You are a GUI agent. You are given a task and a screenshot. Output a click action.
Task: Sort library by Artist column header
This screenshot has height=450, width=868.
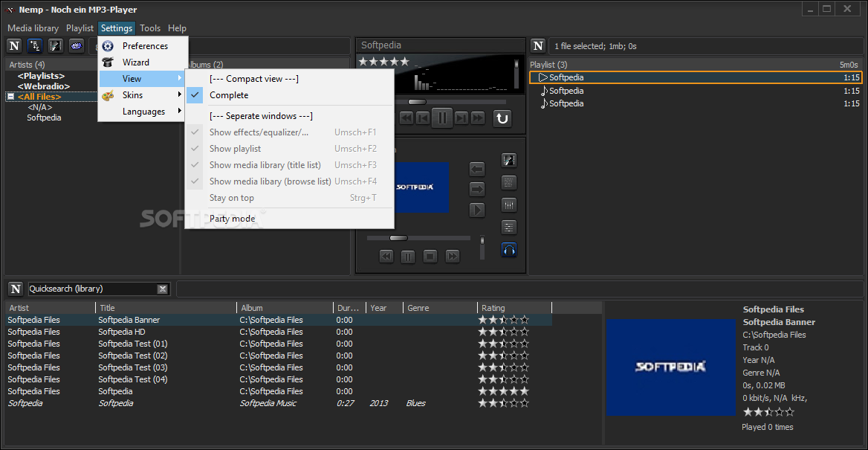coord(51,308)
